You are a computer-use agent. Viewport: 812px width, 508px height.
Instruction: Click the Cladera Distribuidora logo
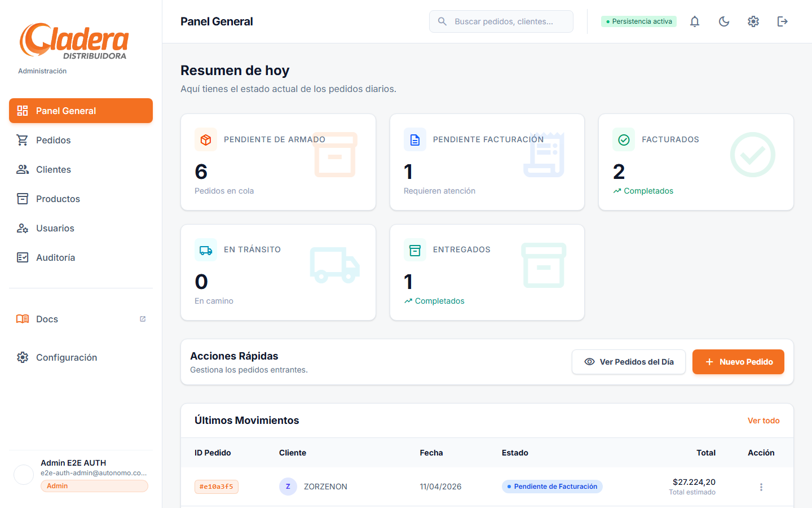tap(74, 41)
